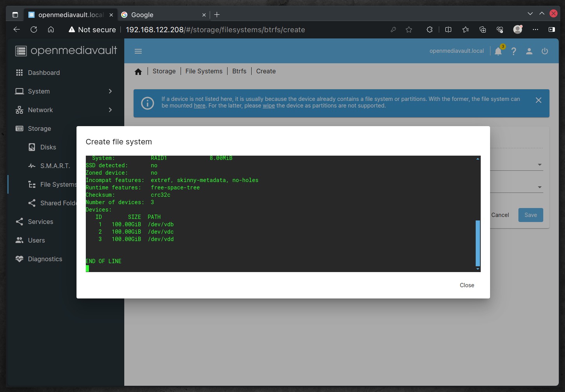Open browser collections icon
Screen dimensions: 565x392
(483, 29)
